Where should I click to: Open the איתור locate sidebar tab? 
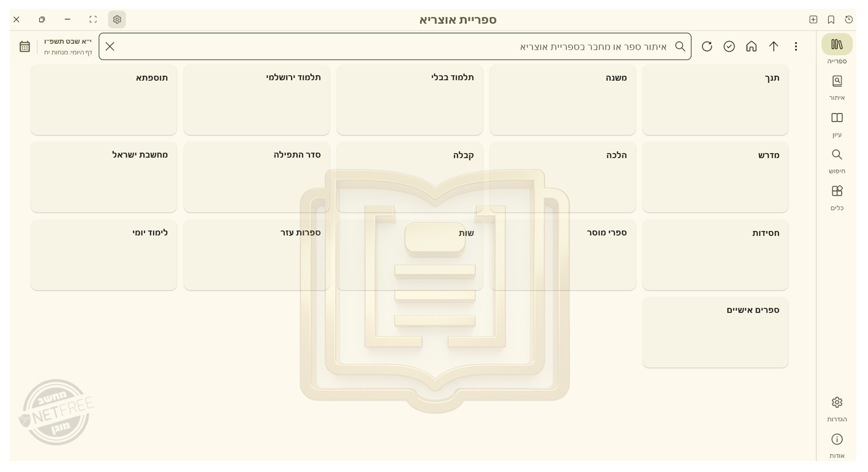tap(837, 82)
